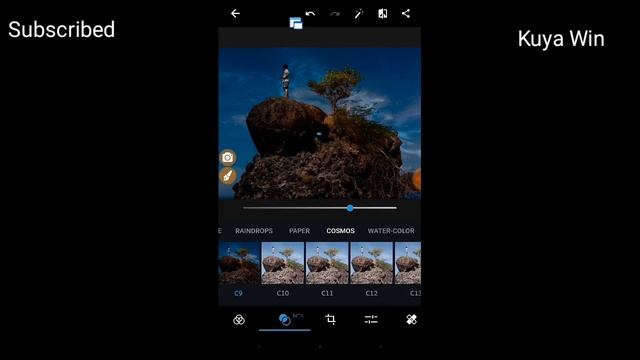
Task: Open the Overlays beta tab icon
Action: click(x=284, y=320)
